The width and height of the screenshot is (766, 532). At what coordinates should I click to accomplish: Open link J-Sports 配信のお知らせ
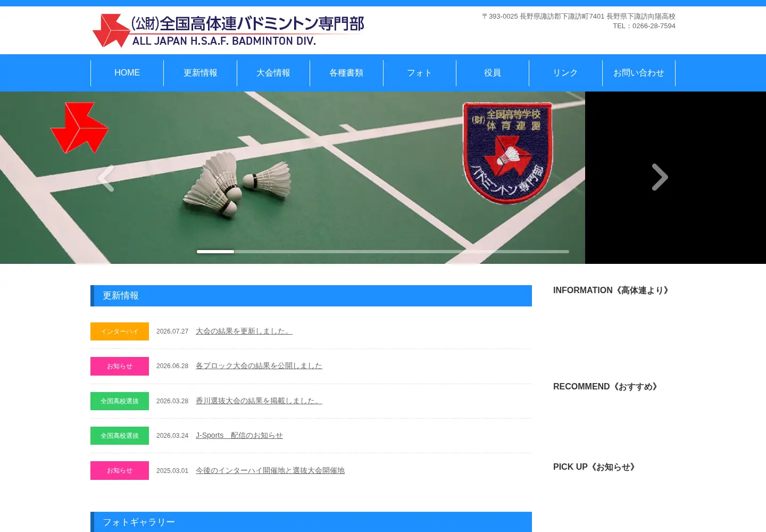click(239, 435)
